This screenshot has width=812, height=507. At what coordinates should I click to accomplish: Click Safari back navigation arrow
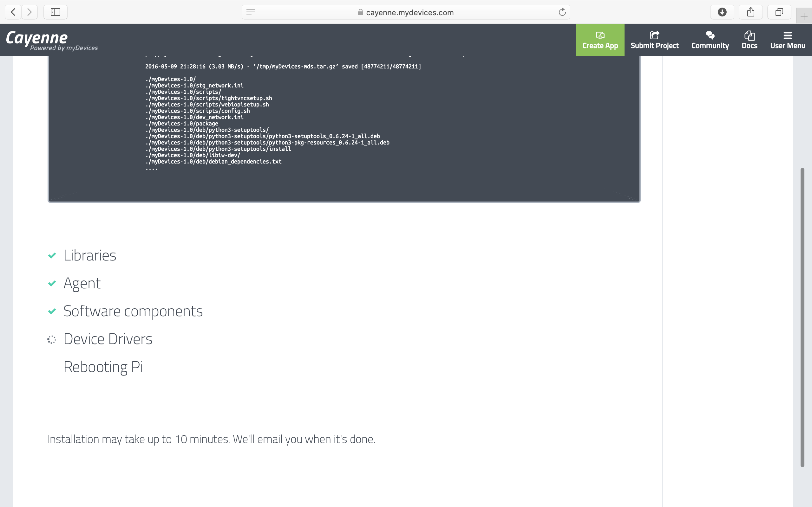(13, 12)
